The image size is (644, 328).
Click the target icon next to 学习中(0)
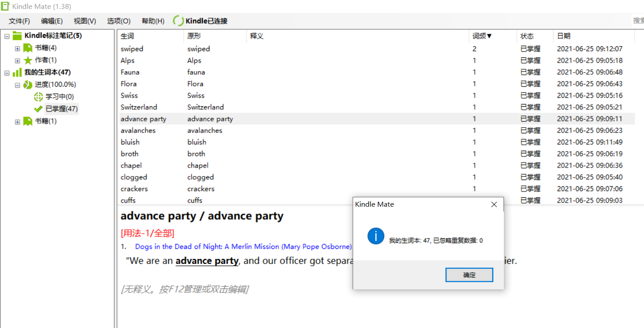point(39,97)
